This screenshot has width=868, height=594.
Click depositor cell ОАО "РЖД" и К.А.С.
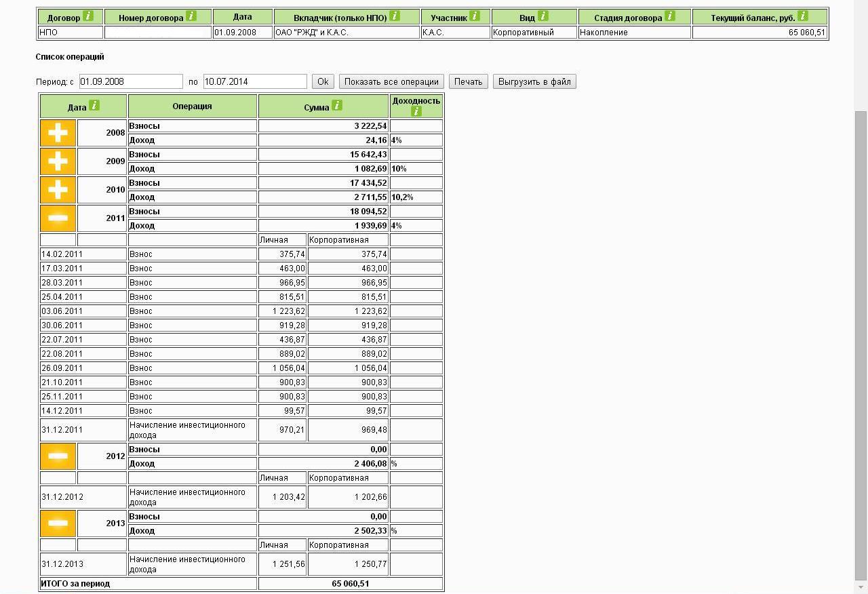347,33
